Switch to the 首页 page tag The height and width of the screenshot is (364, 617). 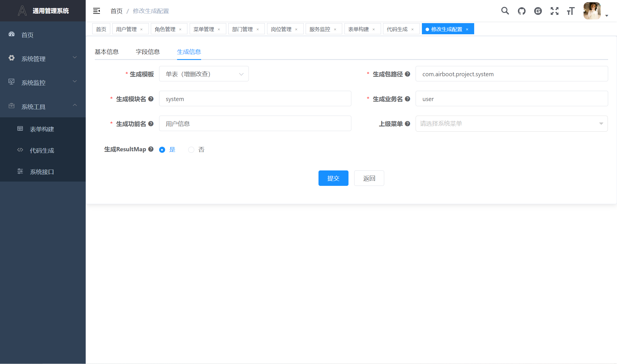[101, 29]
